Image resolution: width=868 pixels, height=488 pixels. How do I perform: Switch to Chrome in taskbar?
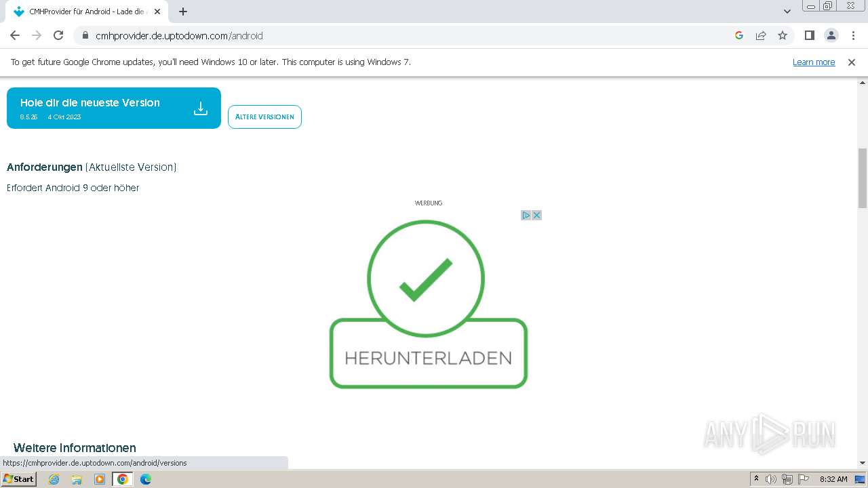[x=123, y=479]
